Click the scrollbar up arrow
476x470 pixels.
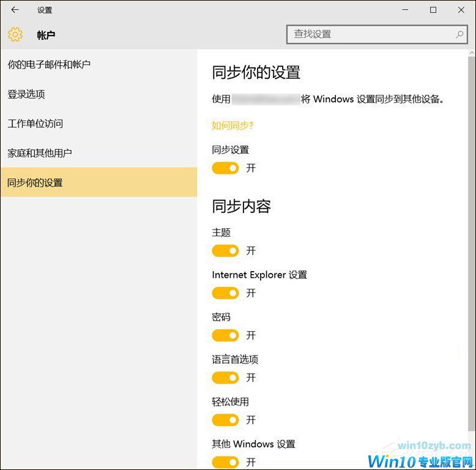pos(472,53)
